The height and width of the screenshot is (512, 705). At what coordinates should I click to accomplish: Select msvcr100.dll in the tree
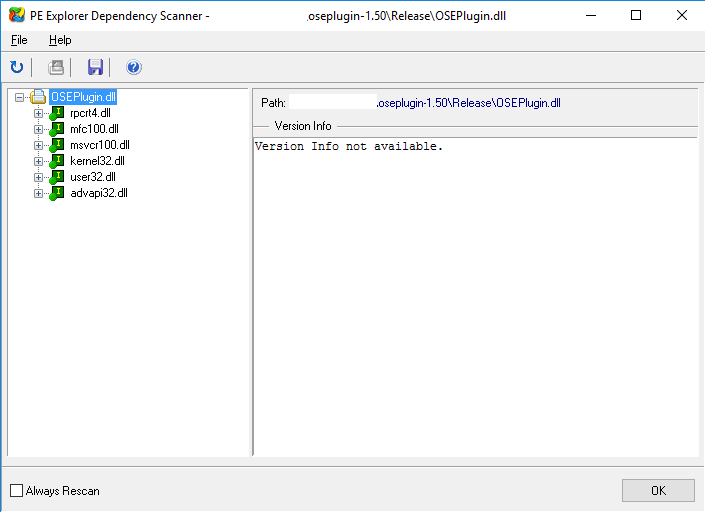[x=100, y=145]
